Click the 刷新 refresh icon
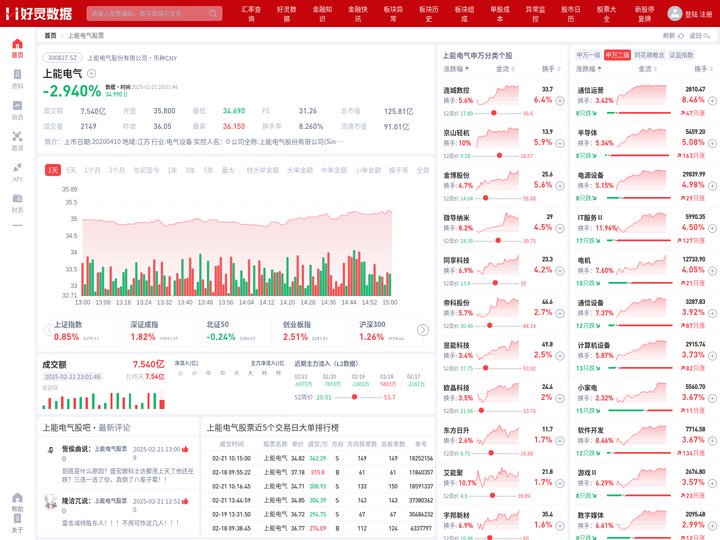Viewport: 720px width, 540px height. [x=681, y=35]
